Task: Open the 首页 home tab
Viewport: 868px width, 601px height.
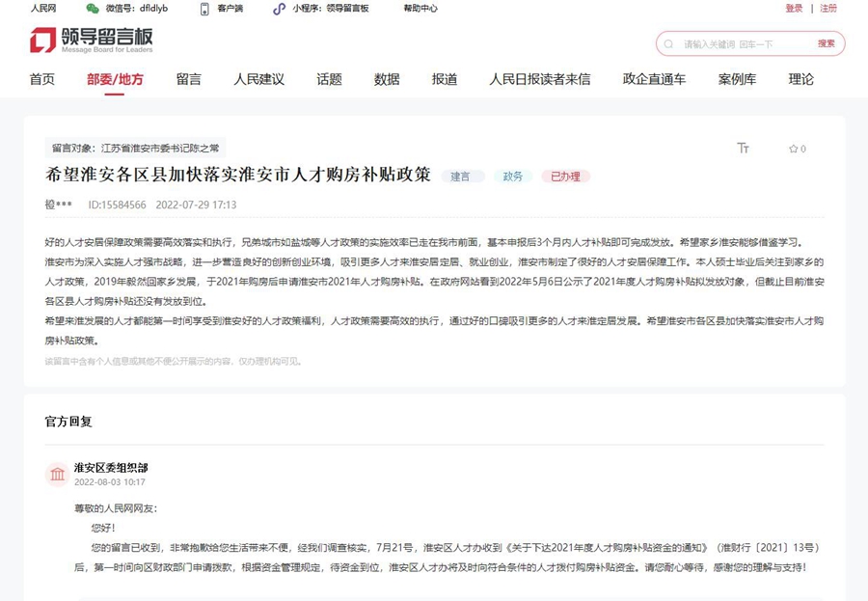Action: pos(41,79)
